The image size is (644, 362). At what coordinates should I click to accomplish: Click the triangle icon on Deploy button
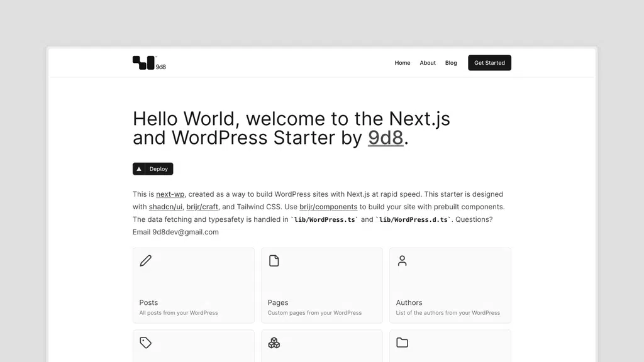tap(139, 168)
